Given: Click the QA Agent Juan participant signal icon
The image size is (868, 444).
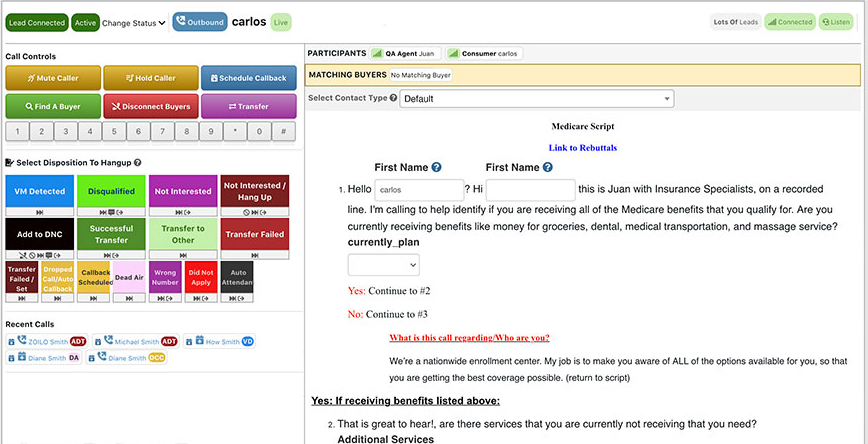Looking at the screenshot, I should (x=377, y=54).
